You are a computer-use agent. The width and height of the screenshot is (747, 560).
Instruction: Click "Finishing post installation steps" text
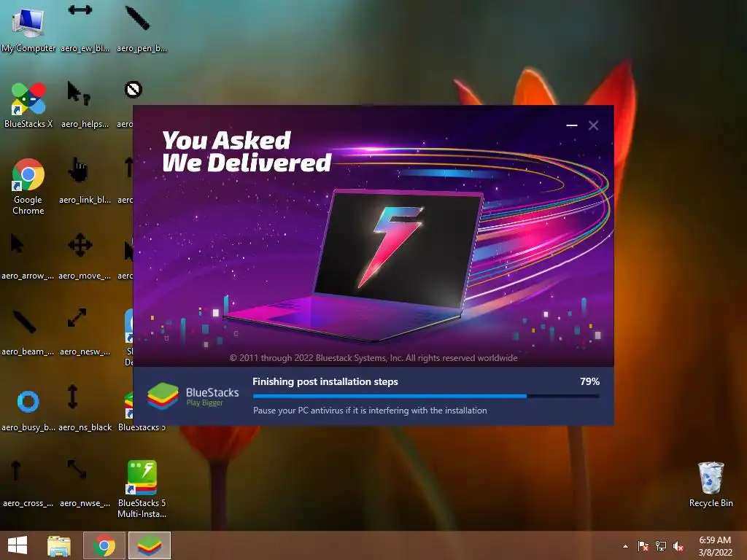click(325, 381)
